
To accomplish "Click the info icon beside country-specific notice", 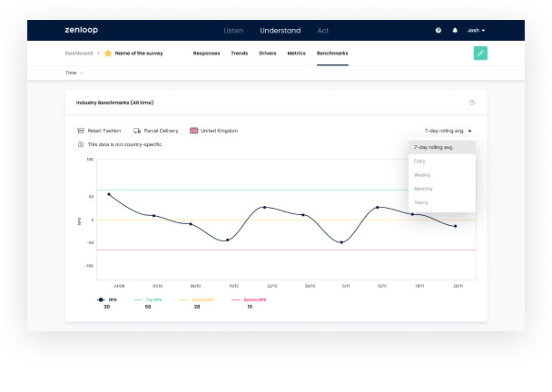I will coord(81,144).
